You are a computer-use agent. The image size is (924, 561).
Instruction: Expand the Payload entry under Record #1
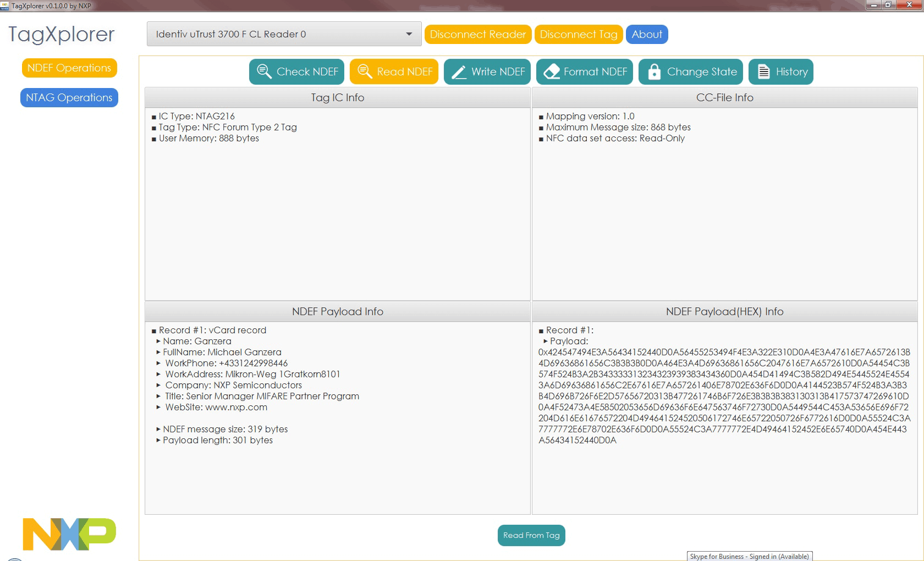tap(546, 341)
